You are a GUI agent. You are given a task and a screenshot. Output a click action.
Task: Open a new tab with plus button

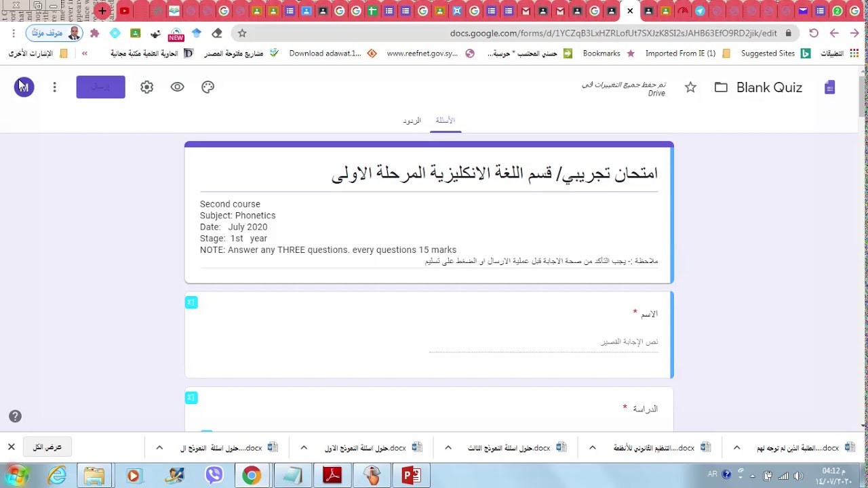tap(102, 11)
